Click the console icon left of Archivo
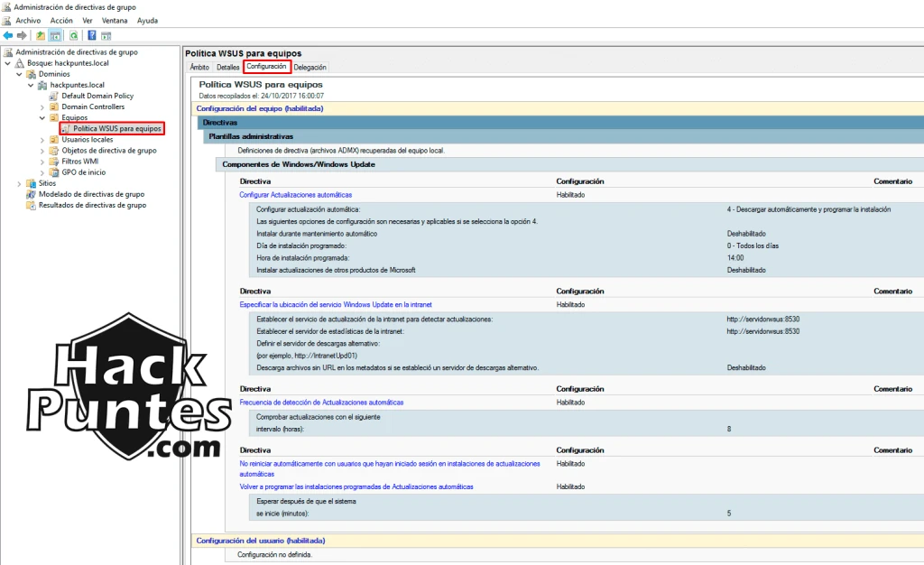Screen dimensions: 924x565 6,21
